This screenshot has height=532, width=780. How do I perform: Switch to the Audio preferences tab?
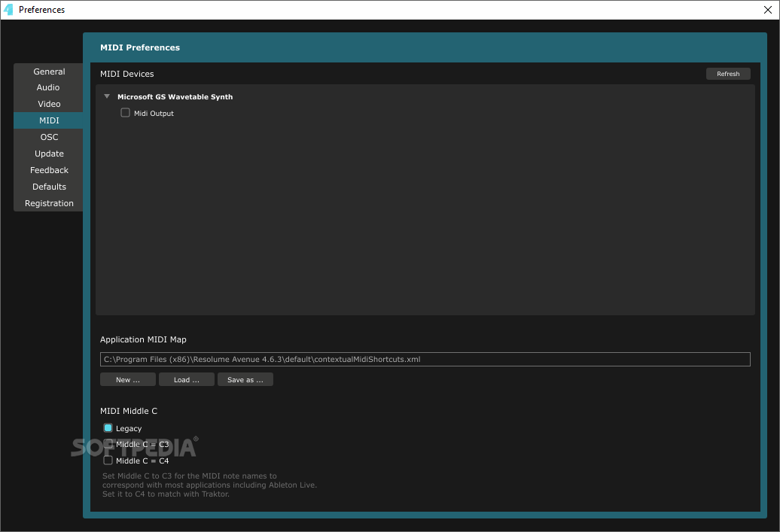49,87
